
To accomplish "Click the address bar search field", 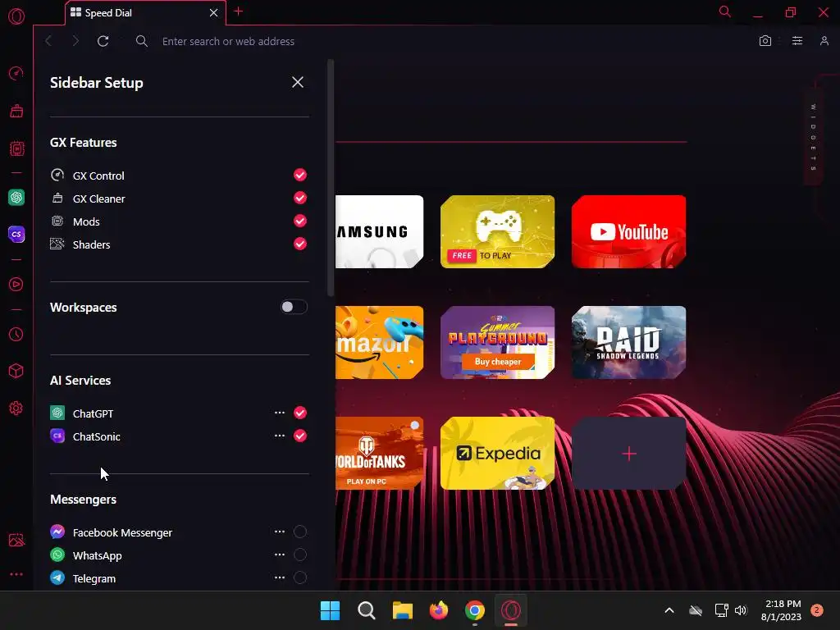I will point(228,41).
